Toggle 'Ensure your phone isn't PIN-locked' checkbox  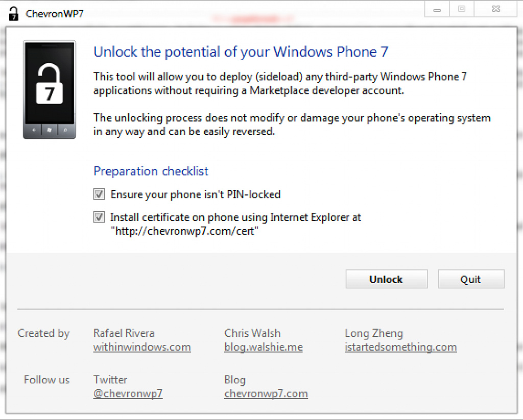coord(99,194)
